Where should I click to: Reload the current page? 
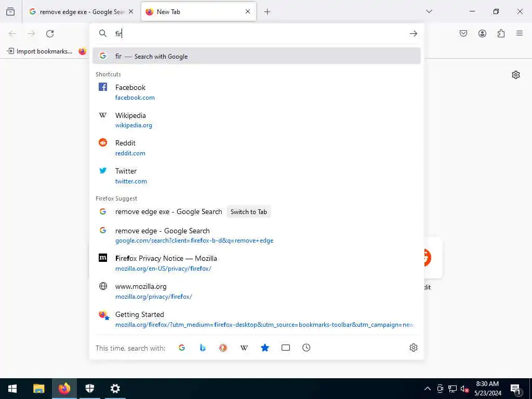click(50, 34)
